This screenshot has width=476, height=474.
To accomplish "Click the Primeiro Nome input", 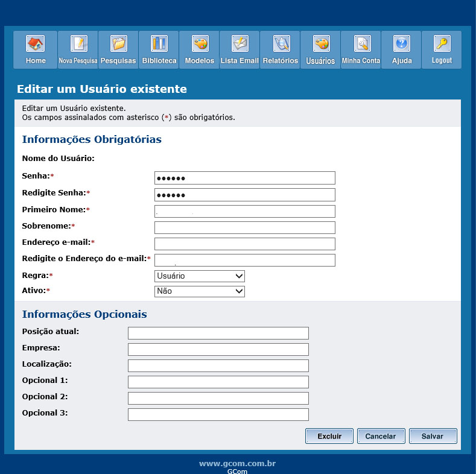I will pos(245,211).
